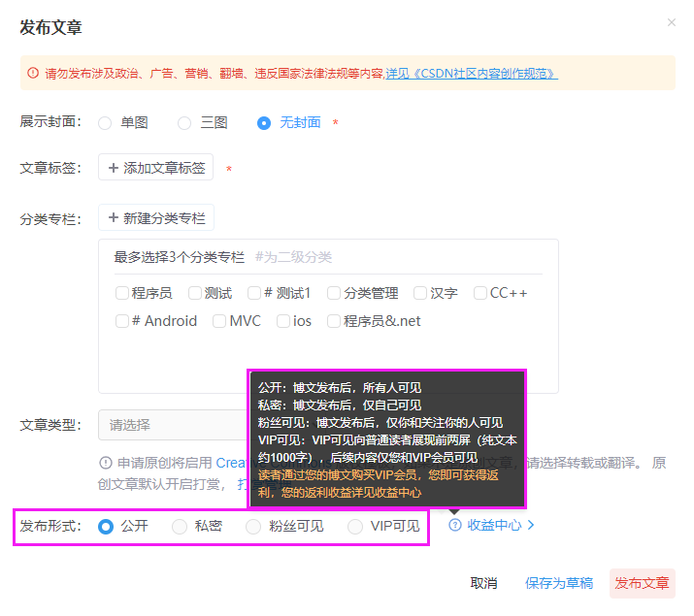Click the info icon before 申请原创将启用
Viewport: 694px width, 616px height.
(x=106, y=463)
